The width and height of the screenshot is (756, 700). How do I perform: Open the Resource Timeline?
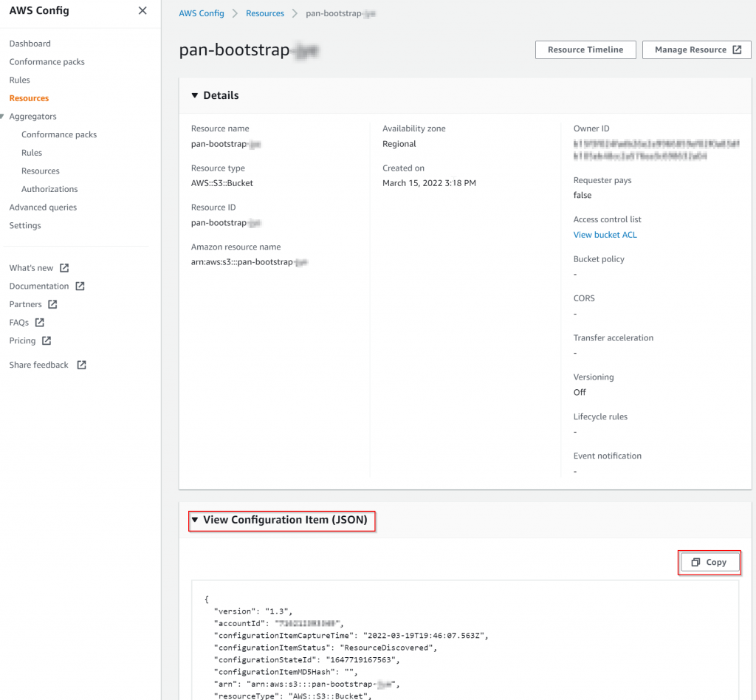point(585,49)
